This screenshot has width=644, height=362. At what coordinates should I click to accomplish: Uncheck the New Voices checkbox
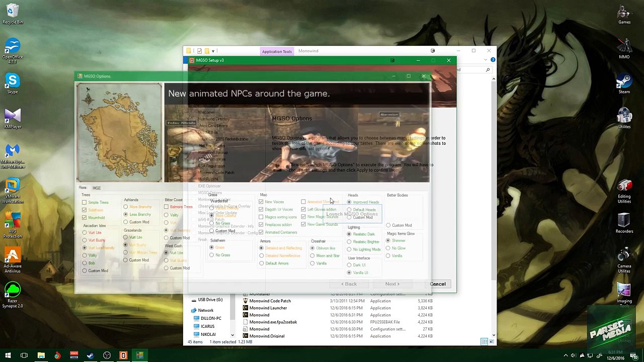[261, 202]
